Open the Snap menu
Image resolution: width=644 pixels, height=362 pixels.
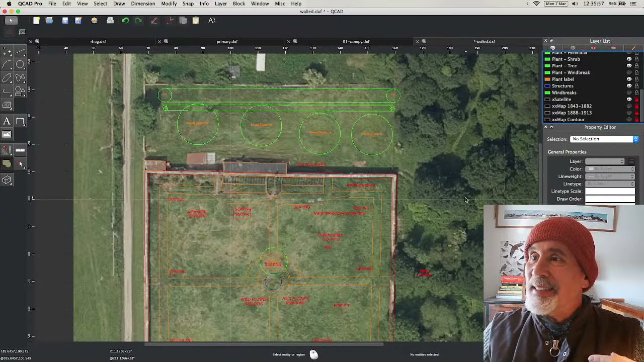[188, 4]
